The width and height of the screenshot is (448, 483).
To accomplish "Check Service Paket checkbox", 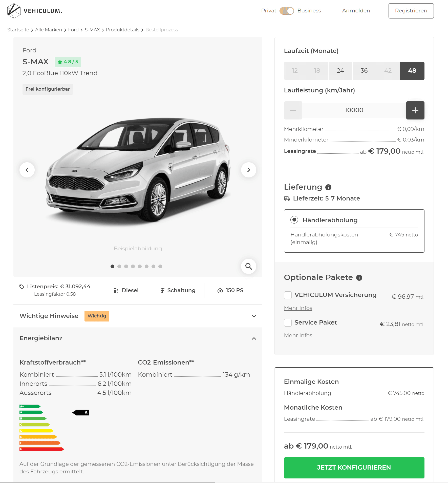I will [288, 323].
